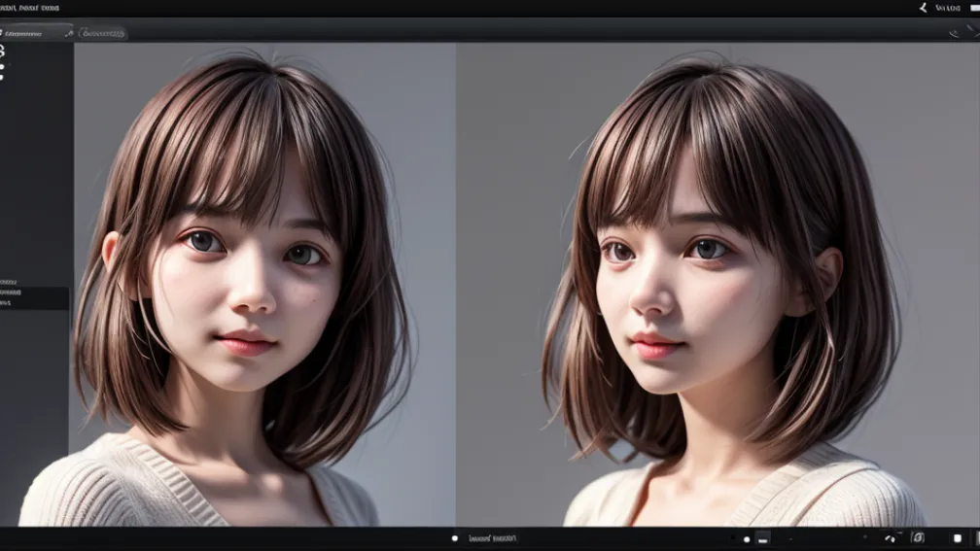Click the text label beside the top-right arrow
The width and height of the screenshot is (980, 551).
pyautogui.click(x=947, y=8)
